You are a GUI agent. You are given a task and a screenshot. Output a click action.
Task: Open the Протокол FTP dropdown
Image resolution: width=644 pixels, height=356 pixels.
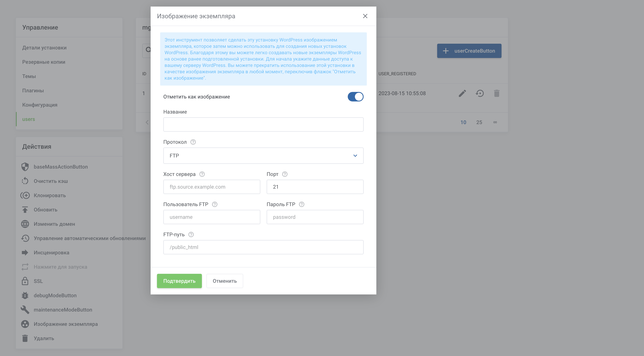263,156
